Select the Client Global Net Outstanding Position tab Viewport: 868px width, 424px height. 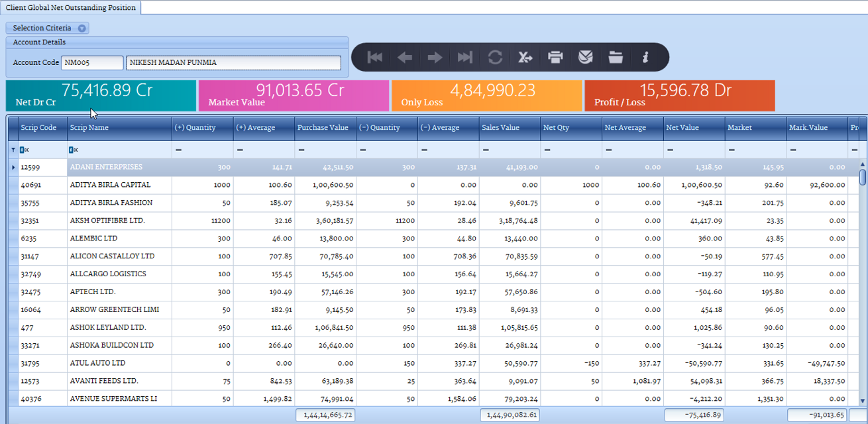(71, 7)
